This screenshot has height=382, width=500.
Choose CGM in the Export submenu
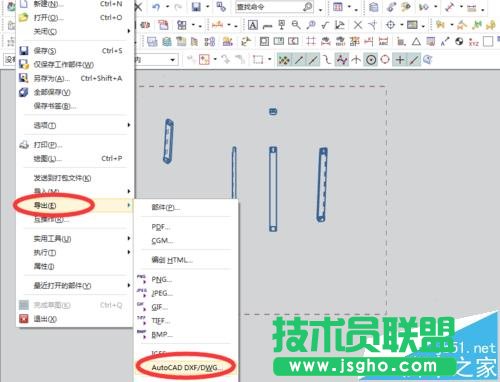tap(186, 240)
